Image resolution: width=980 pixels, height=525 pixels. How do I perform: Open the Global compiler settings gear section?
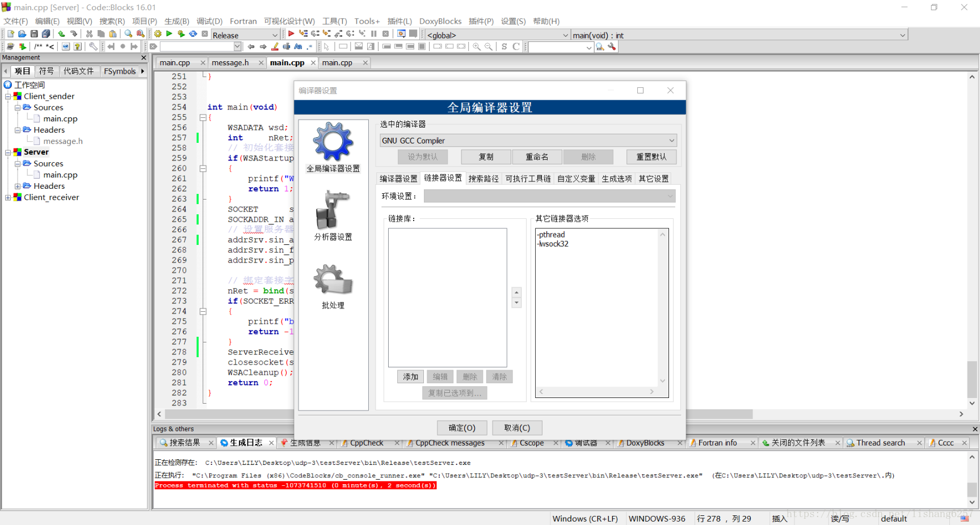pos(333,147)
